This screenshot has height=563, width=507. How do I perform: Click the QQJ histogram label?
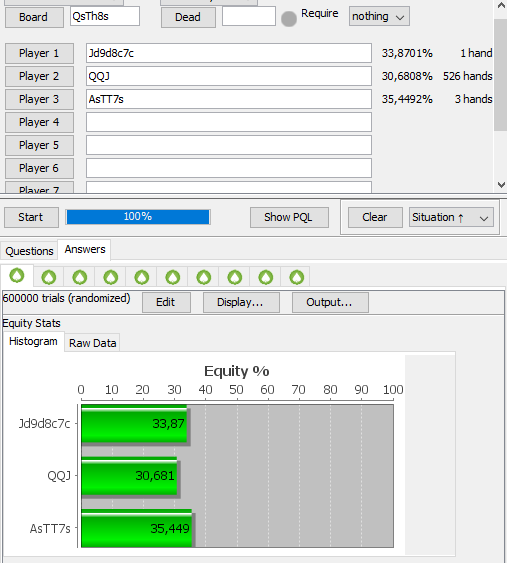point(59,476)
